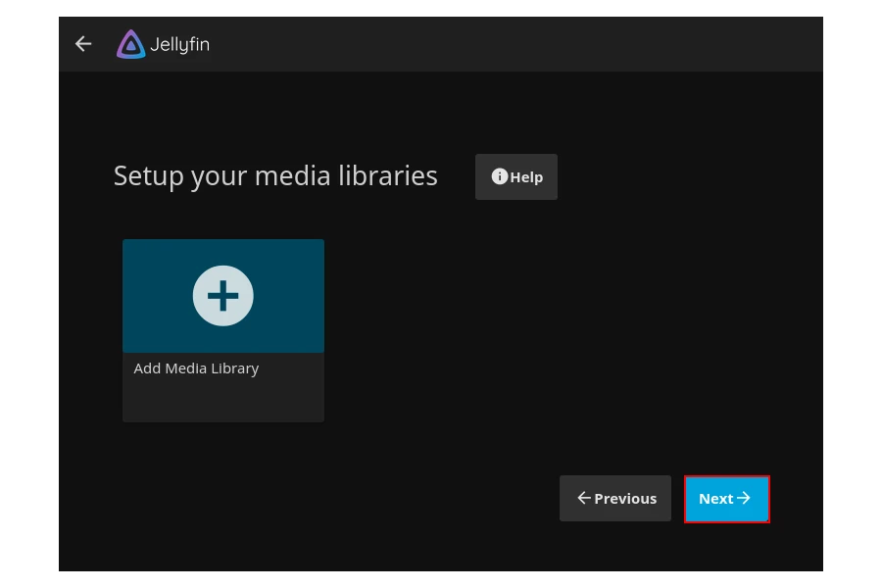Click the back arrow in the header
Screen dimensions: 882x588
pos(83,44)
